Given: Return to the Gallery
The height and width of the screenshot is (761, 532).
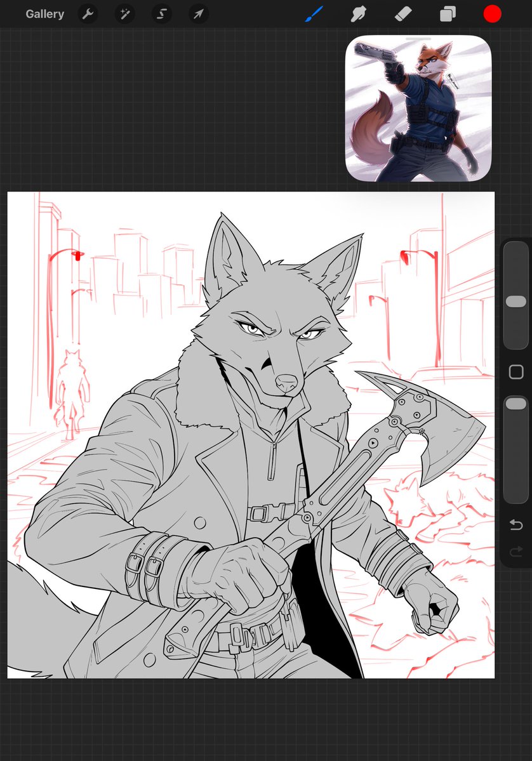Looking at the screenshot, I should (x=44, y=14).
